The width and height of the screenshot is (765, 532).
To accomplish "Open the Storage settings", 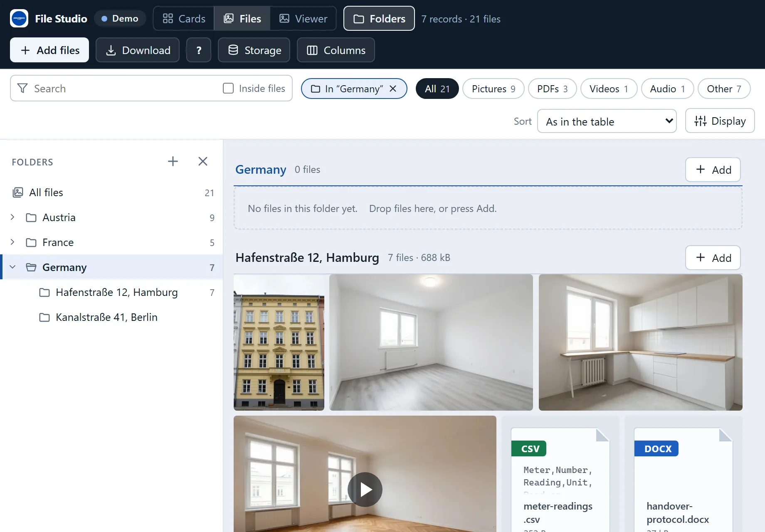I will 254,50.
